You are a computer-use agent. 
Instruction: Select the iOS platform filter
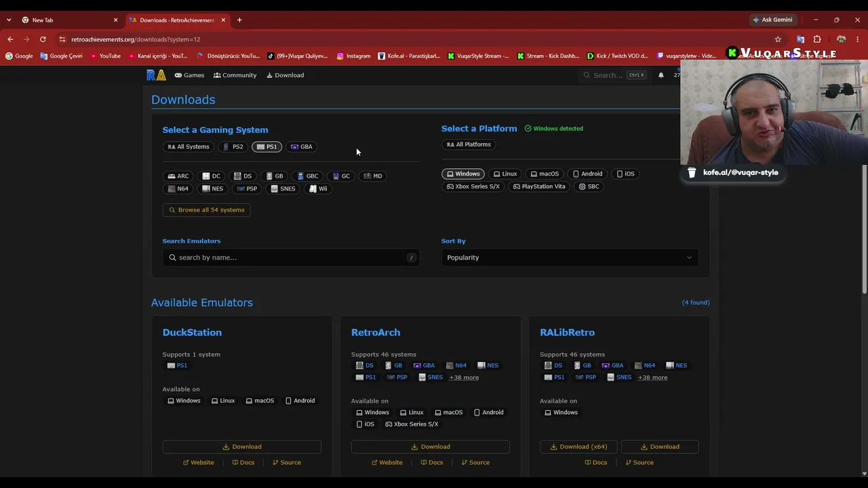pyautogui.click(x=626, y=174)
